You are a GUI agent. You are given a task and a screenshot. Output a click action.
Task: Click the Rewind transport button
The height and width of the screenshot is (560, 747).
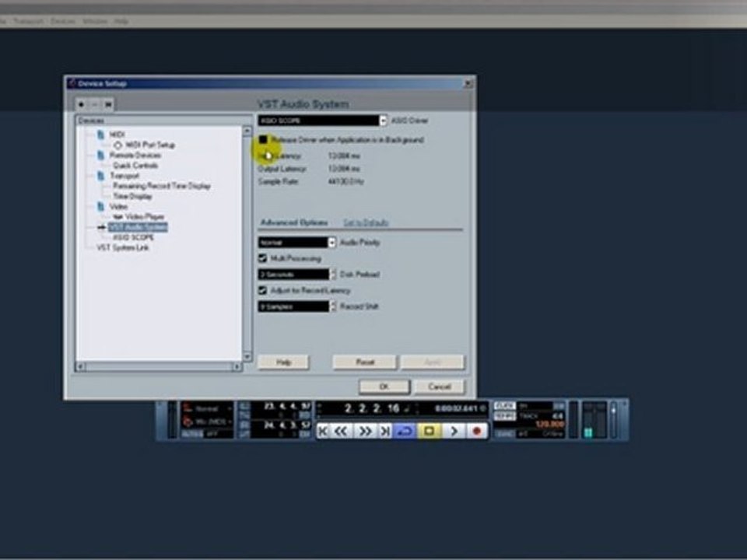tap(341, 431)
